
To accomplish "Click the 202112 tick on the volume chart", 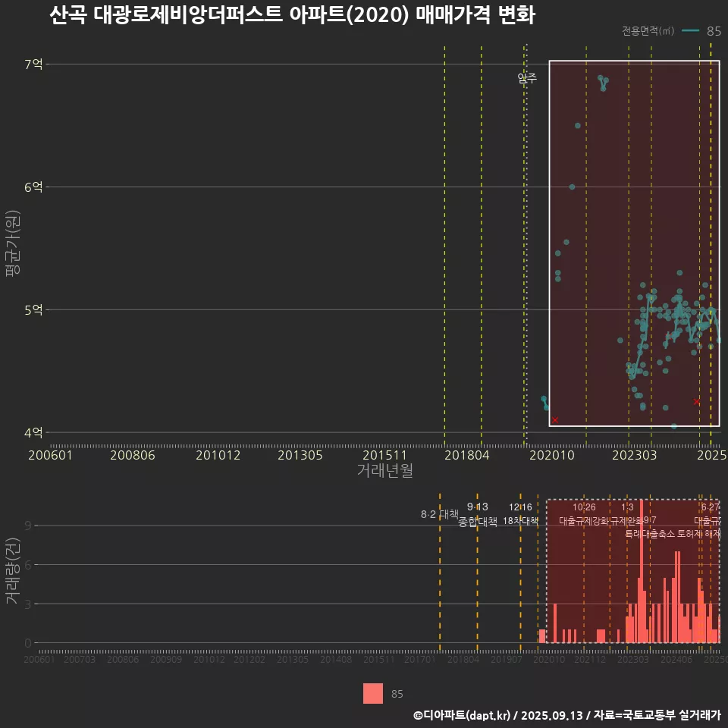I will [590, 659].
